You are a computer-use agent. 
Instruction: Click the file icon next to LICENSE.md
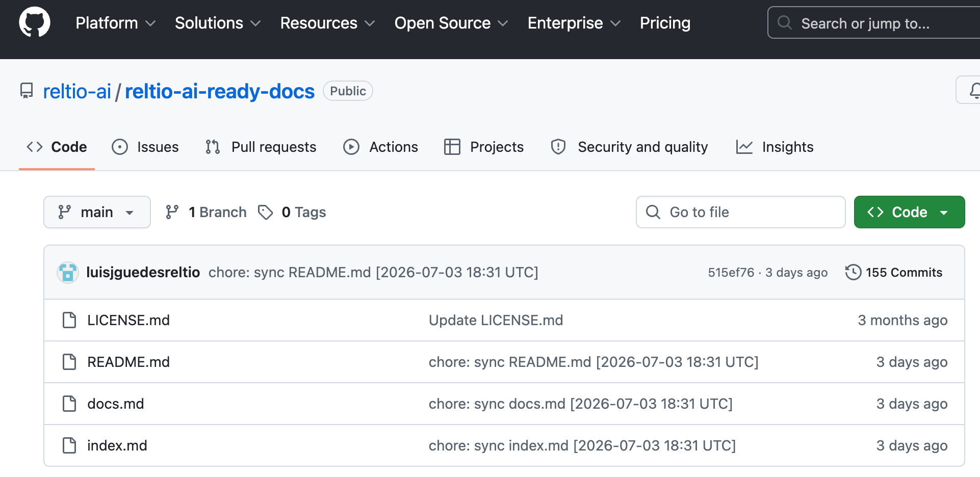click(69, 320)
